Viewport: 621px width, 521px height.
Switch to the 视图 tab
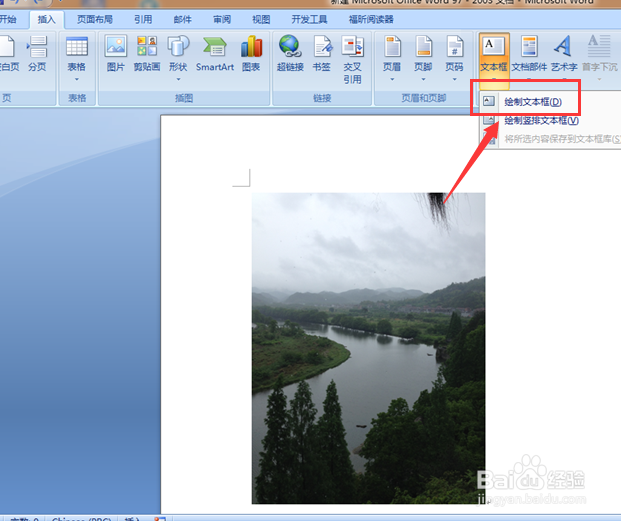pyautogui.click(x=261, y=19)
